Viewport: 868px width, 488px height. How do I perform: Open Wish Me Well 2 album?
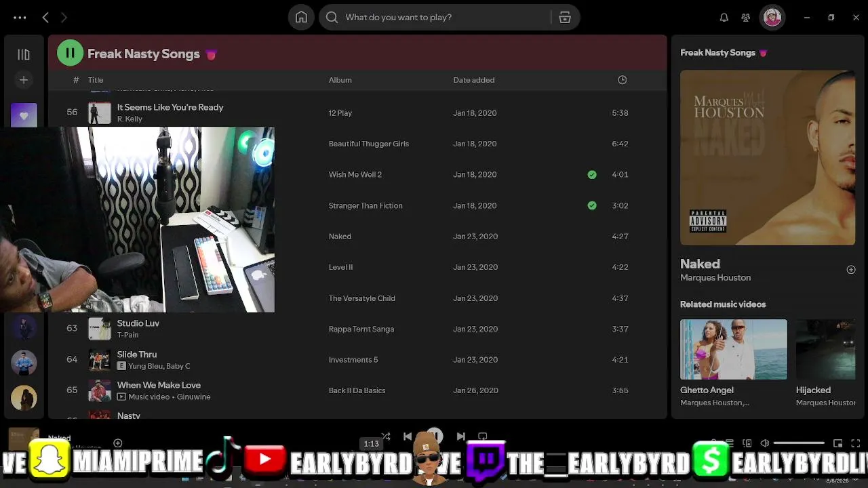[355, 174]
